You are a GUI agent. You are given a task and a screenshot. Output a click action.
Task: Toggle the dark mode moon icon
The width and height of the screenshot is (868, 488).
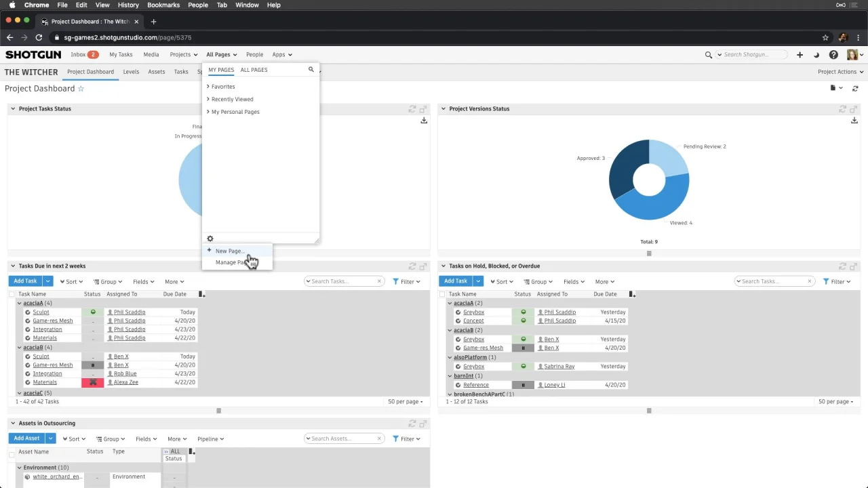pos(816,55)
